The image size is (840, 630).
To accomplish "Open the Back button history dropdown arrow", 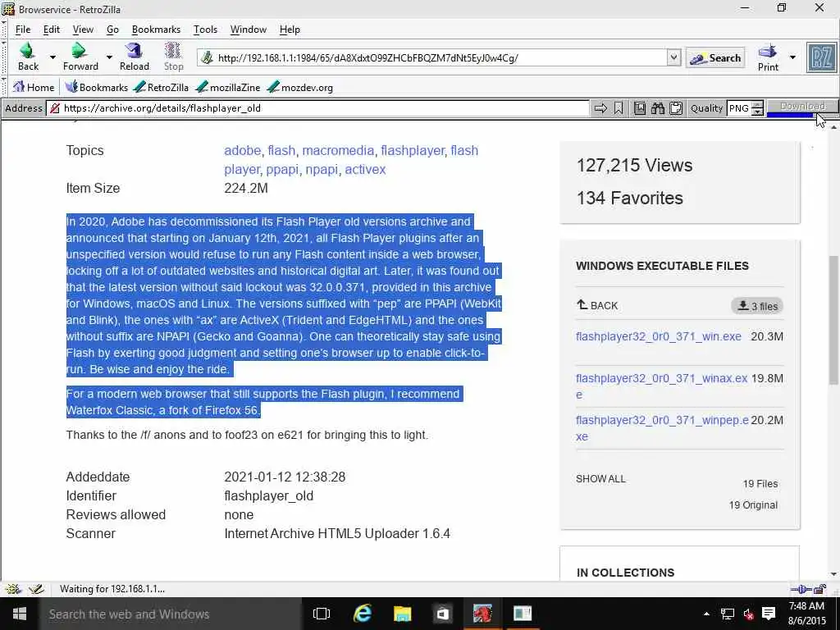I will [52, 57].
